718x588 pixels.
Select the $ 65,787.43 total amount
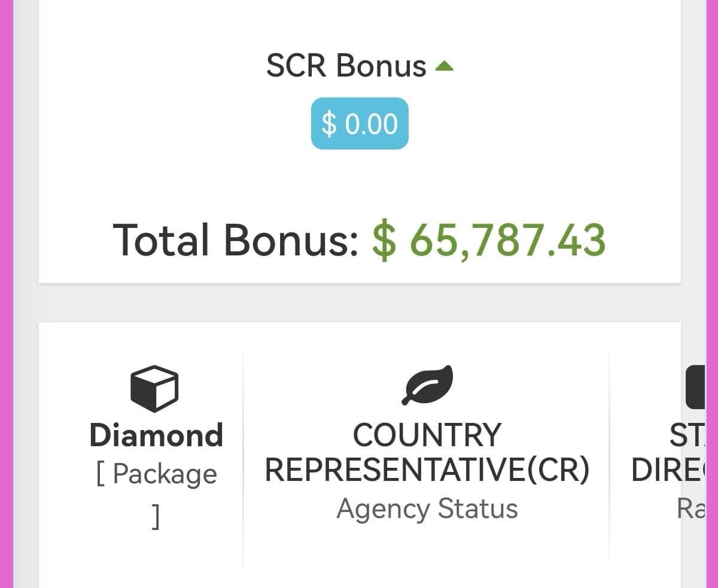click(x=489, y=240)
